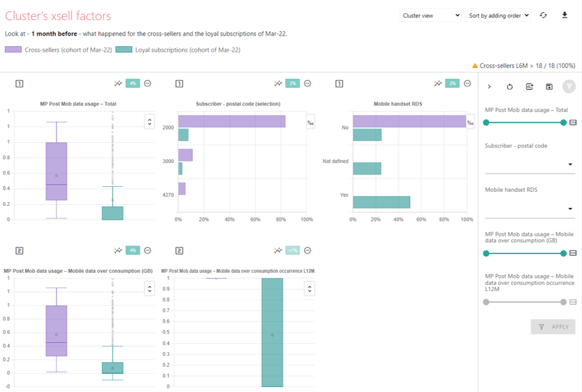582x392 pixels.
Task: Click the purple 2000 postal code bar
Action: 232,121
